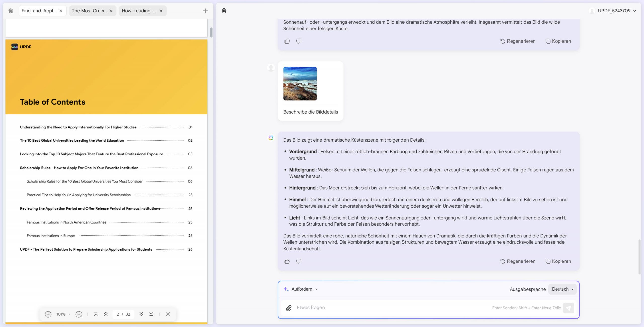This screenshot has width=644, height=327.
Task: Click the chat panel scrollbar
Action: tap(639, 257)
